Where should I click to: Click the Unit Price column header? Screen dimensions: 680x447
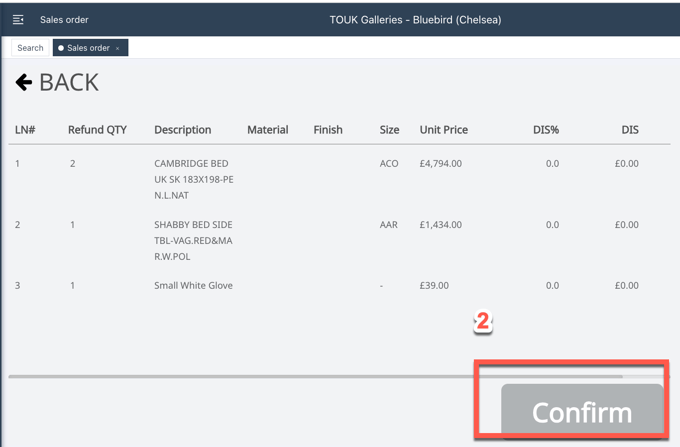tap(443, 130)
